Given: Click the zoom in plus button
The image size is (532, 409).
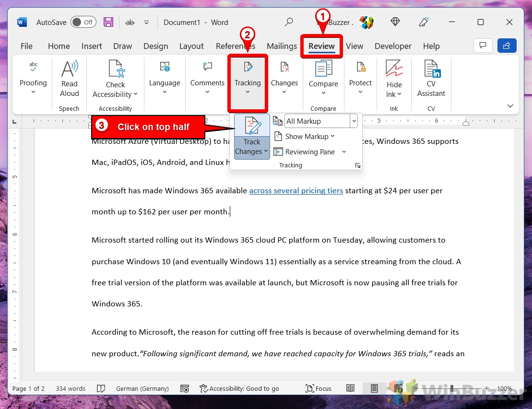Looking at the screenshot, I should pos(486,388).
